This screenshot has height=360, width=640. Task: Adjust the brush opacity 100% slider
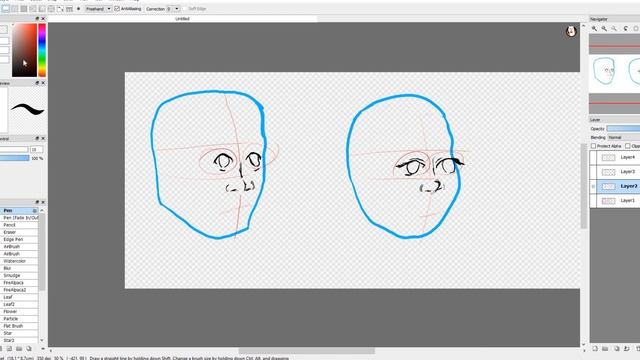click(15, 158)
